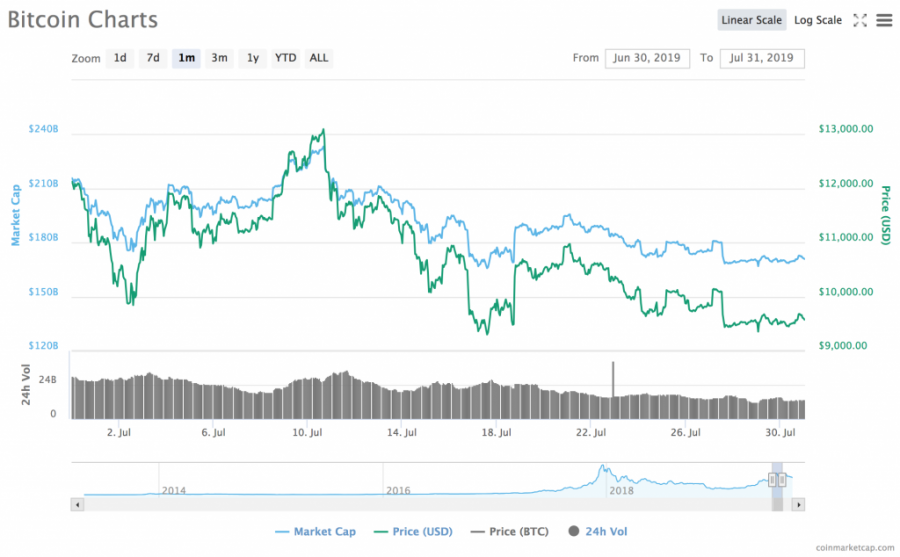Switch to Linear Scale
The image size is (900, 557).
tap(751, 20)
